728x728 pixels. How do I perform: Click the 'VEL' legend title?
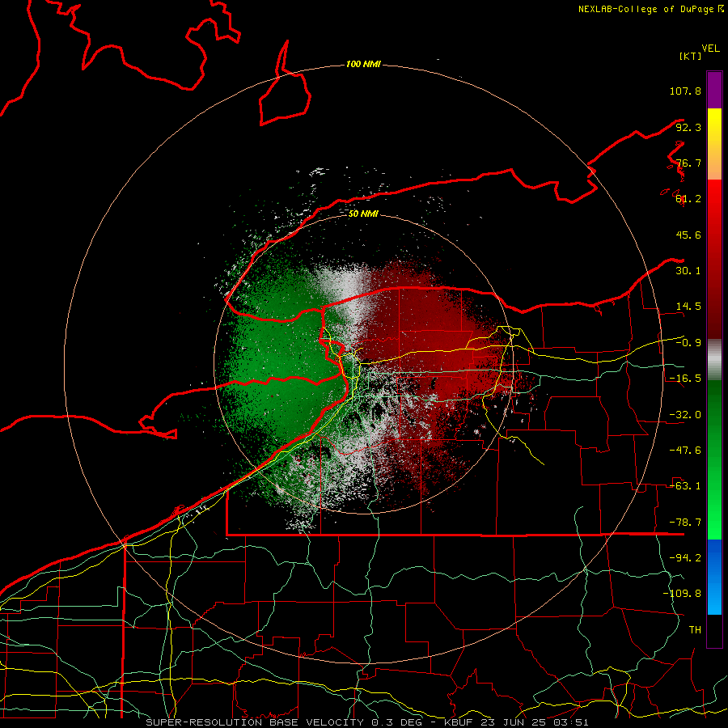pos(710,49)
